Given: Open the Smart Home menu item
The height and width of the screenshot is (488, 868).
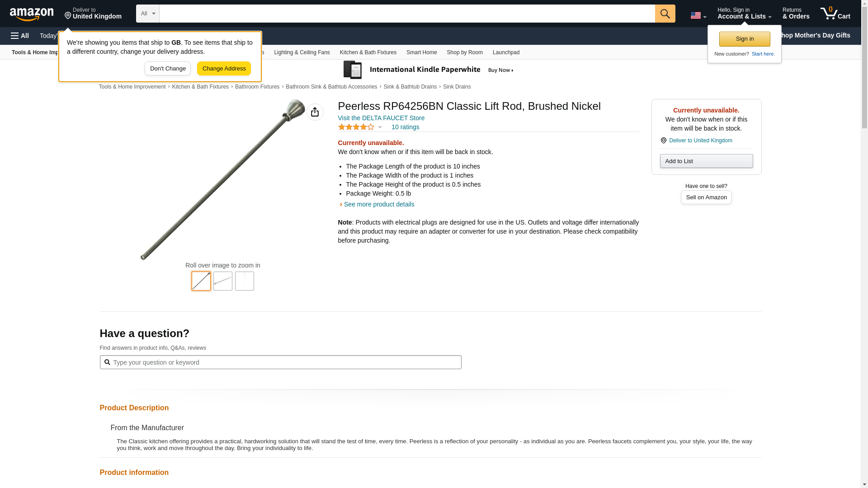Looking at the screenshot, I should tap(421, 52).
